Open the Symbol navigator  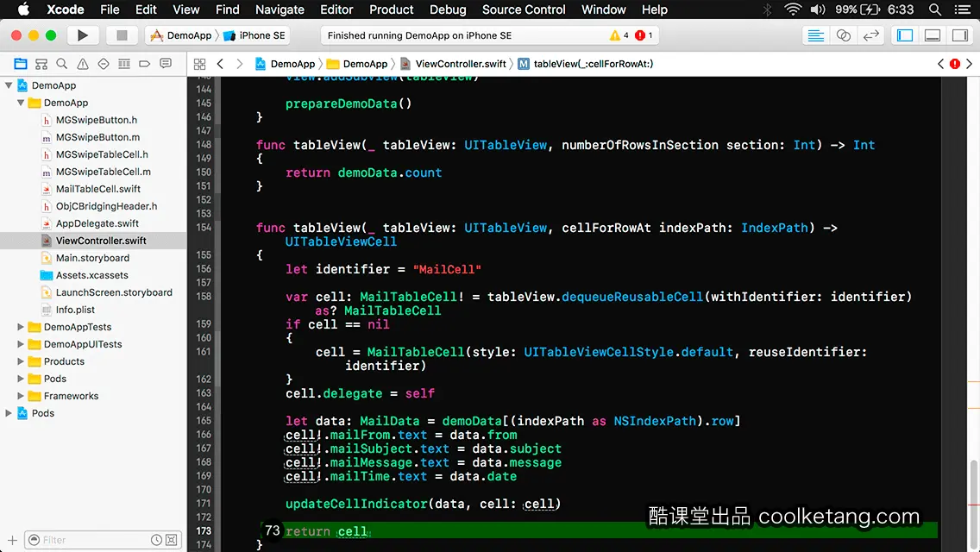point(41,64)
